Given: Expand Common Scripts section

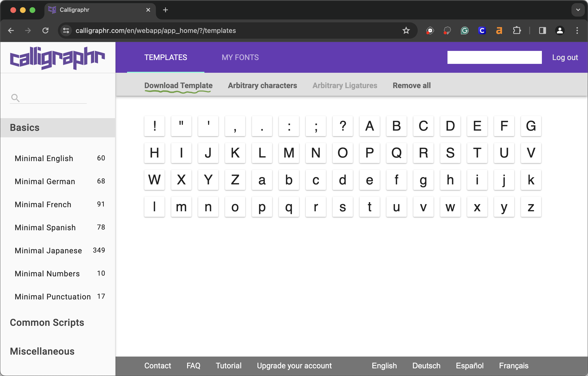Looking at the screenshot, I should (x=47, y=322).
